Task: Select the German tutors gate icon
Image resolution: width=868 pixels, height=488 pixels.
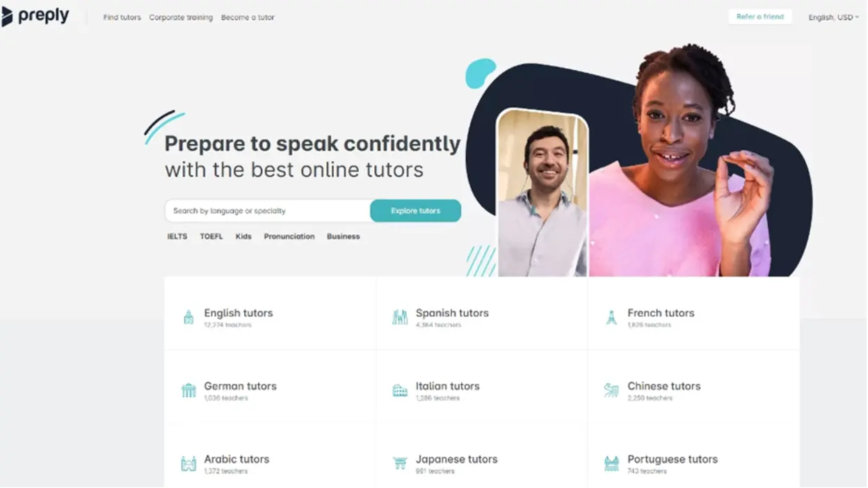Action: click(x=188, y=391)
